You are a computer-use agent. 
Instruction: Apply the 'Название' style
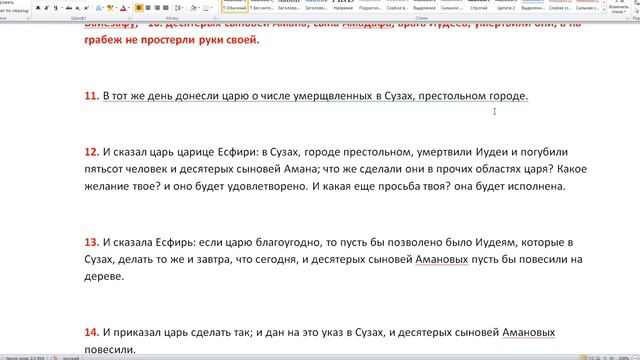(343, 6)
